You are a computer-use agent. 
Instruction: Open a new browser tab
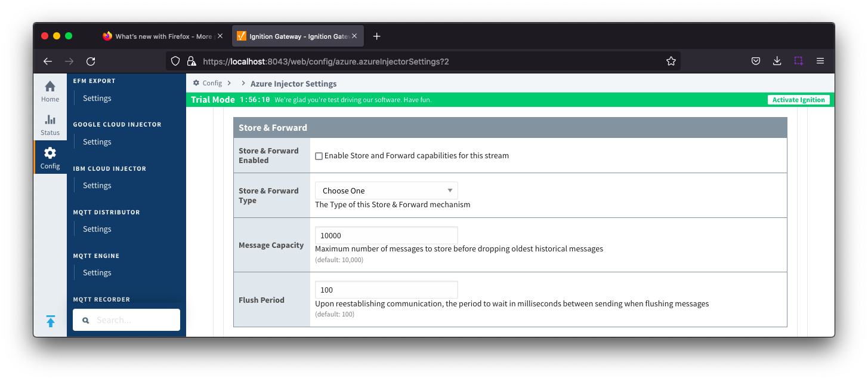pos(376,36)
